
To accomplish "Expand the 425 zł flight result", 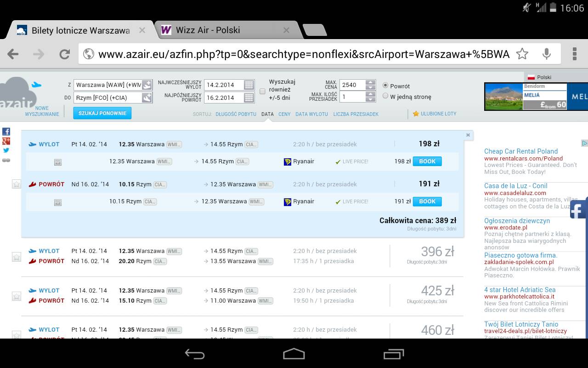I will click(x=242, y=296).
